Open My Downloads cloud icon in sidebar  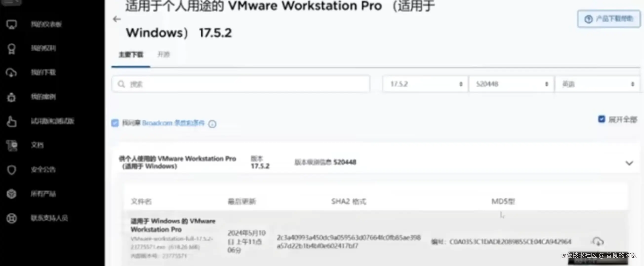[12, 73]
